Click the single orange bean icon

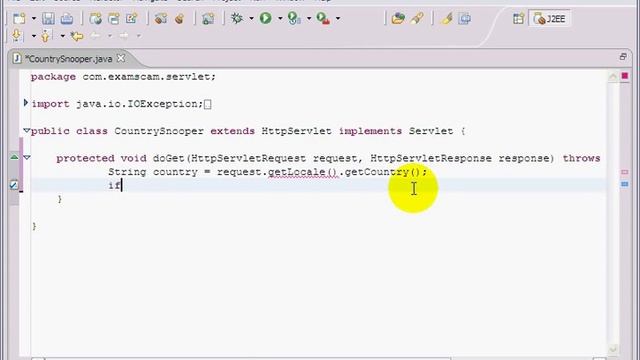(179, 18)
